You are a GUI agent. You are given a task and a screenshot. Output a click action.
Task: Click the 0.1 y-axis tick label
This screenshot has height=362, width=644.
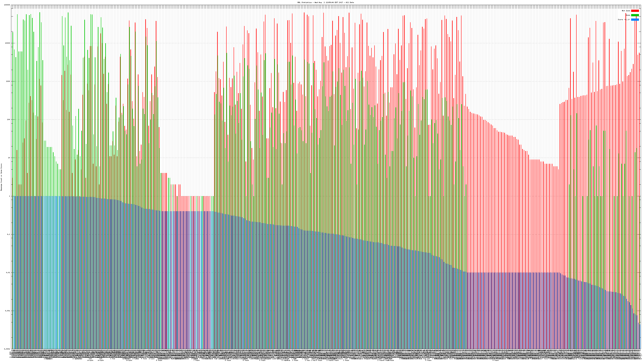click(9, 234)
